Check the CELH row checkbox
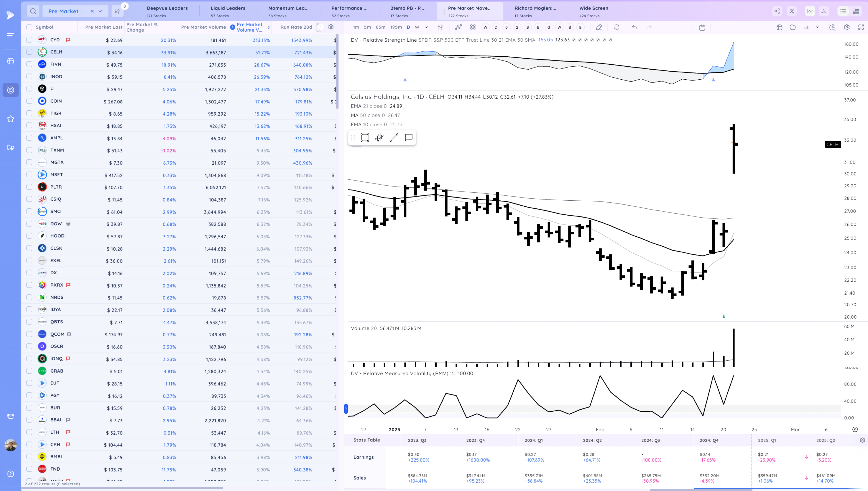 point(29,52)
